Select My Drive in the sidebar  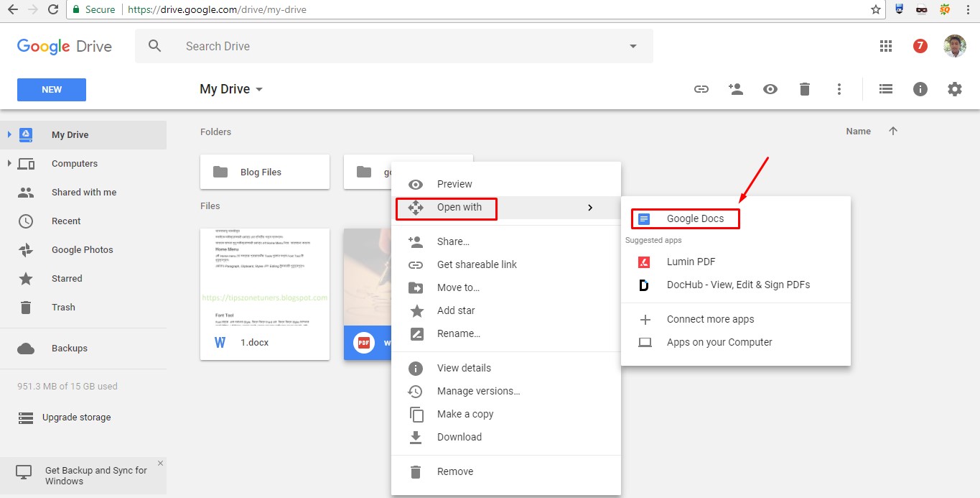click(83, 134)
